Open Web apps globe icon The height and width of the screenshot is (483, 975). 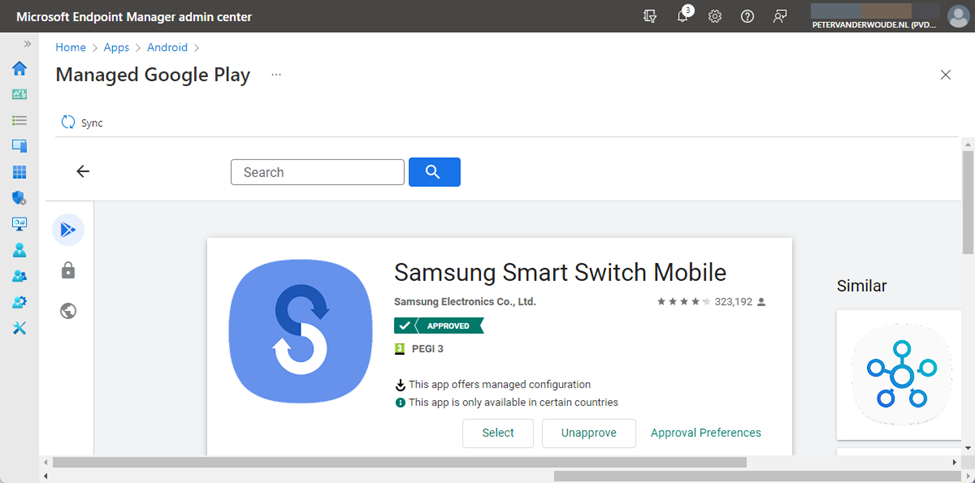point(68,310)
